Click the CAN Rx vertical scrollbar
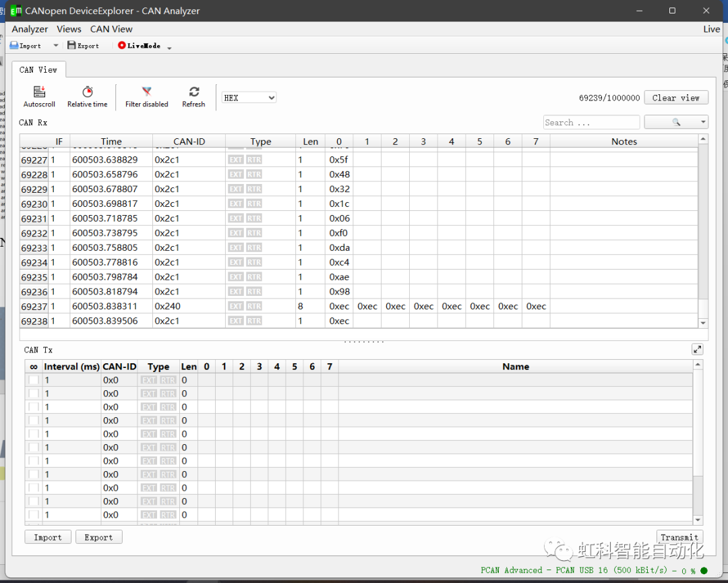The image size is (728, 583). click(x=703, y=222)
